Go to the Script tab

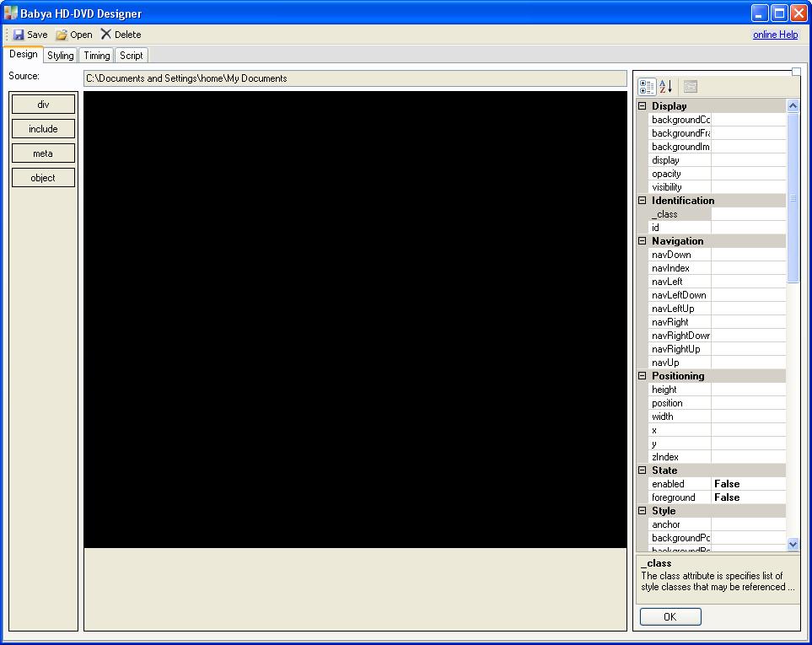coord(132,56)
